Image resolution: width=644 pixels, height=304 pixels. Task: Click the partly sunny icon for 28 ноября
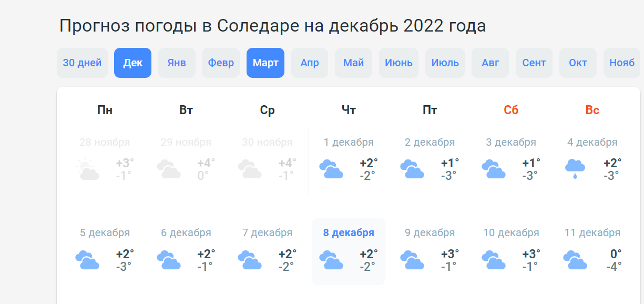(x=88, y=169)
